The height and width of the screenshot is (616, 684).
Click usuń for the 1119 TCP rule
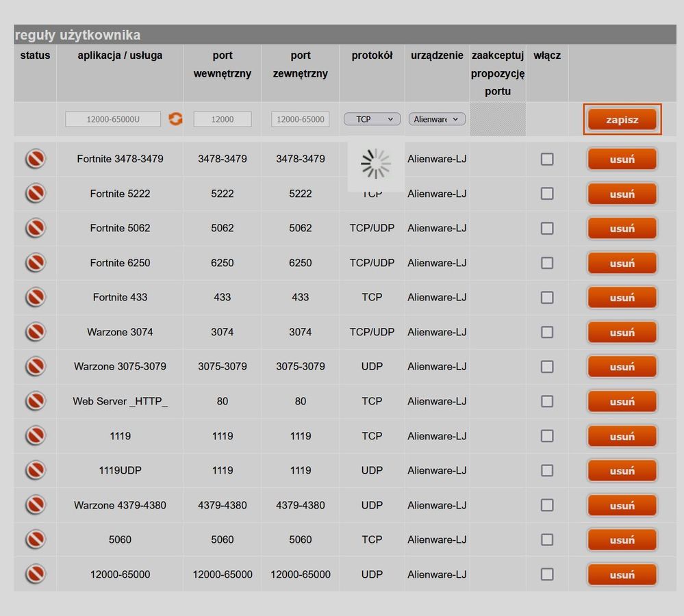point(622,436)
